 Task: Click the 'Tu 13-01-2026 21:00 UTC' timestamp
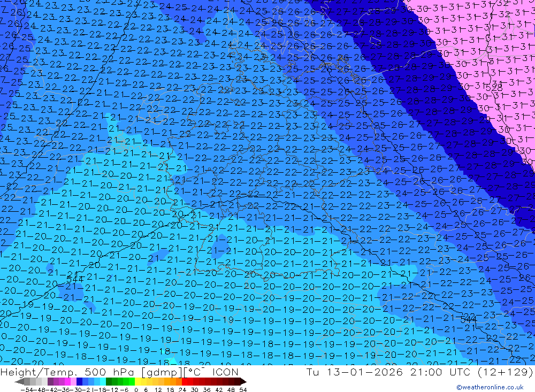pyautogui.click(x=388, y=372)
